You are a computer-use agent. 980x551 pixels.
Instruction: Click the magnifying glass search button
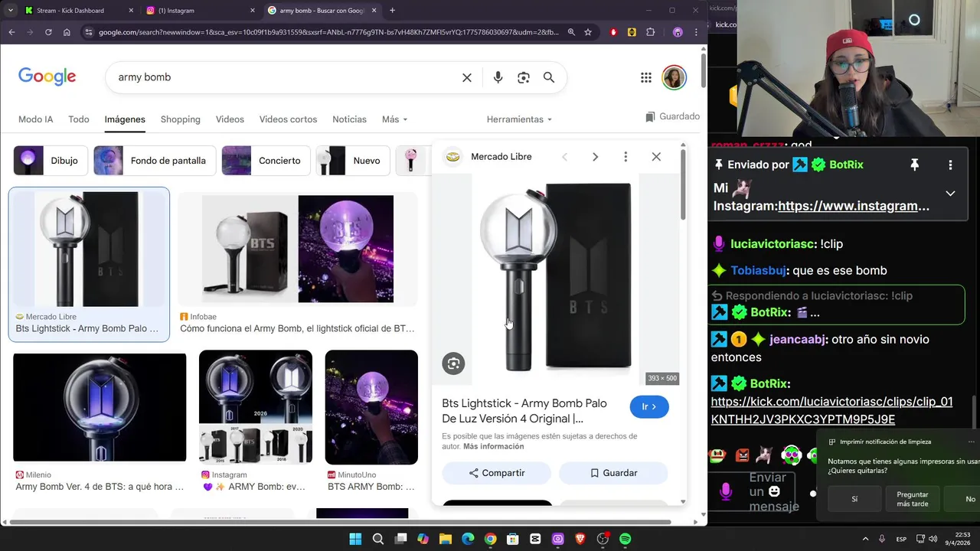coord(549,77)
